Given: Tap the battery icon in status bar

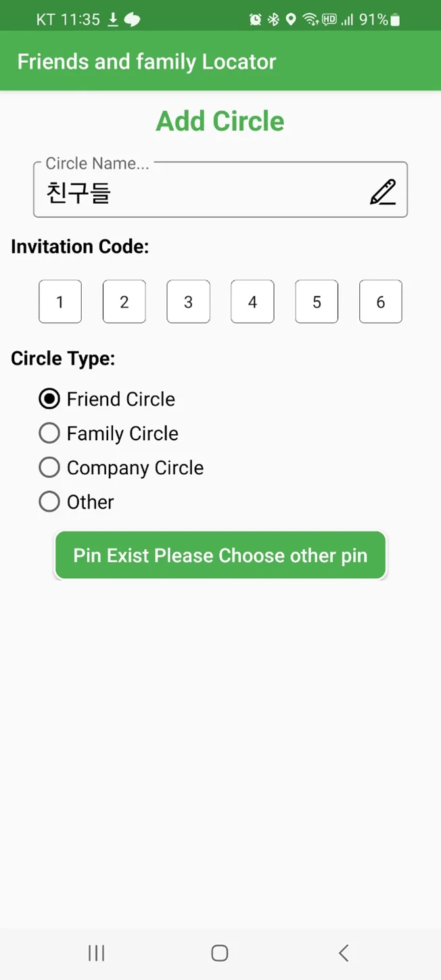Looking at the screenshot, I should click(396, 20).
